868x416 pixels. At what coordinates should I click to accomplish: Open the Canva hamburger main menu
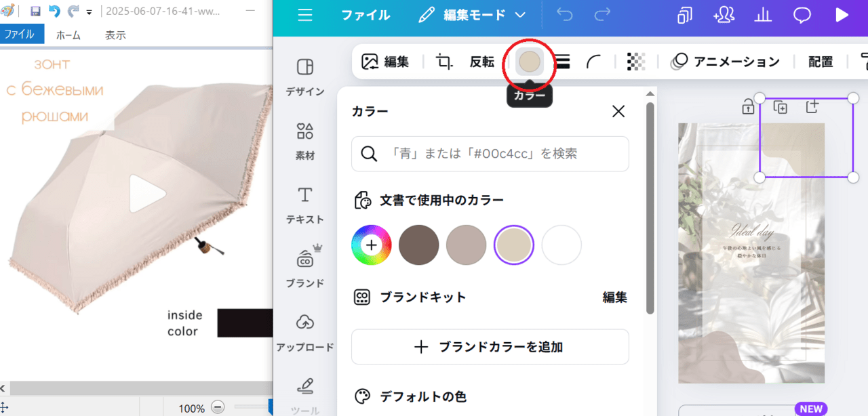305,16
